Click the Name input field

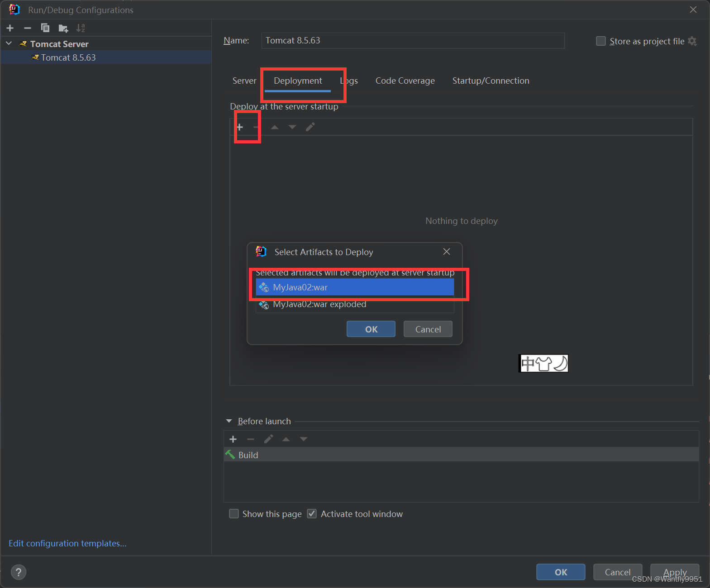coord(413,40)
